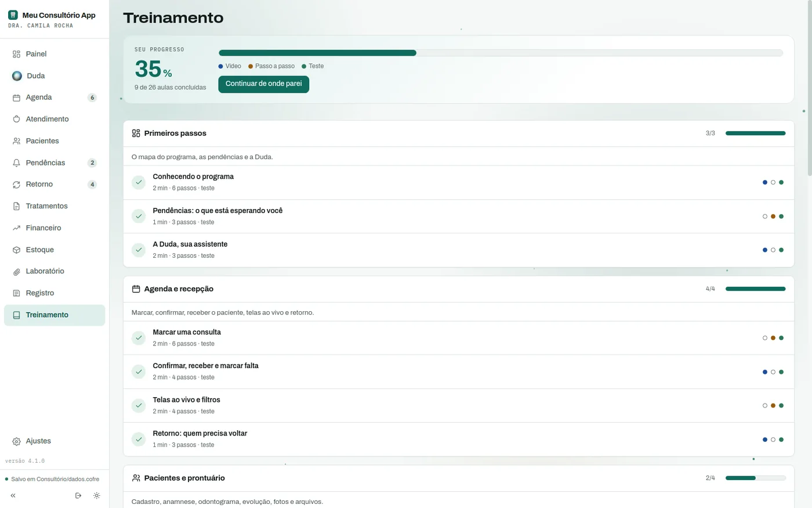Image resolution: width=812 pixels, height=508 pixels.
Task: Click the Passo a passo legend item
Action: (x=271, y=66)
